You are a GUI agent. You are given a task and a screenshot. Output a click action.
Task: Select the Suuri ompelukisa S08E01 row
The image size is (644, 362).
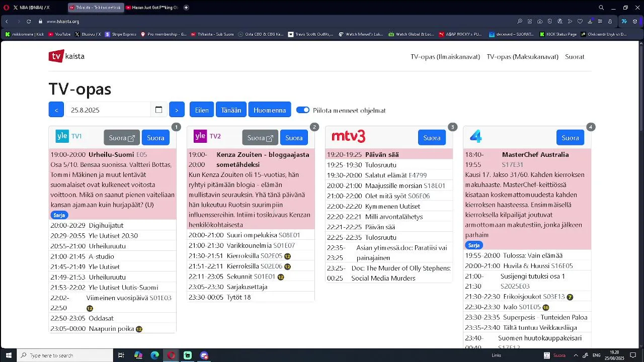[251, 235]
